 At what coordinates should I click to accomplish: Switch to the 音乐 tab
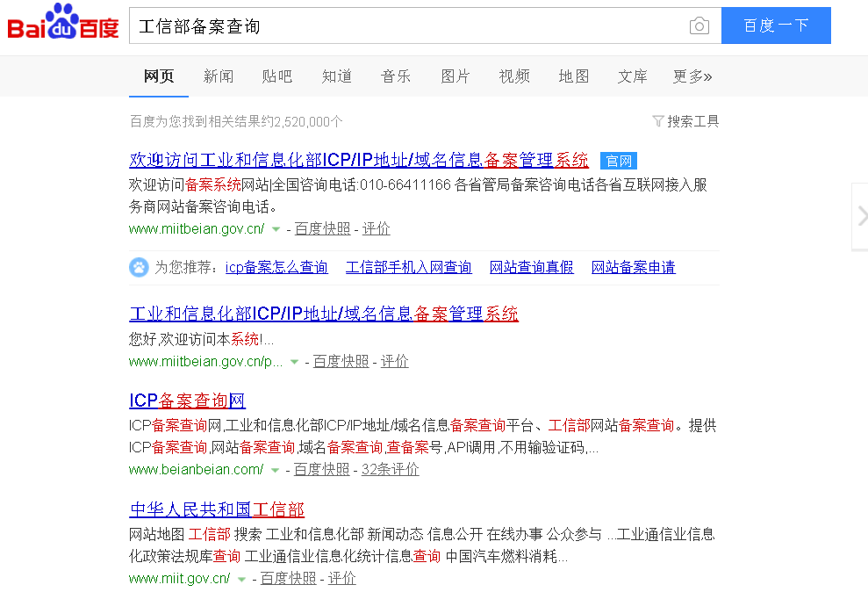(x=396, y=76)
